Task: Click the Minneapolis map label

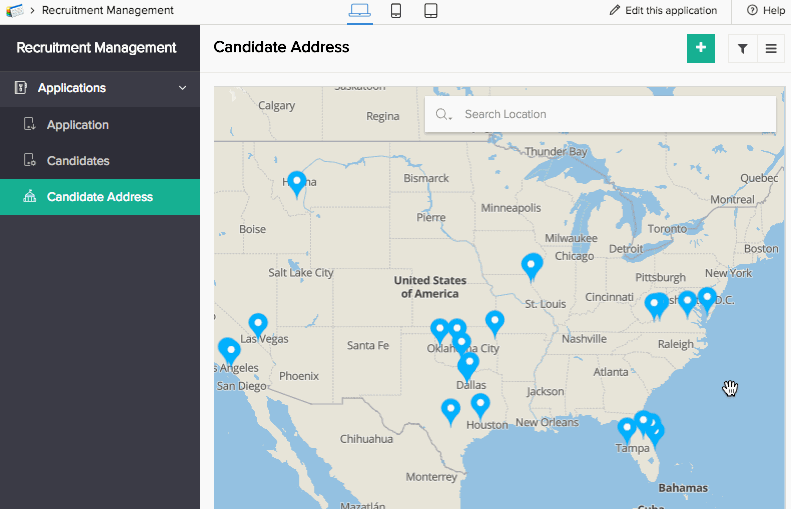Action: point(511,207)
